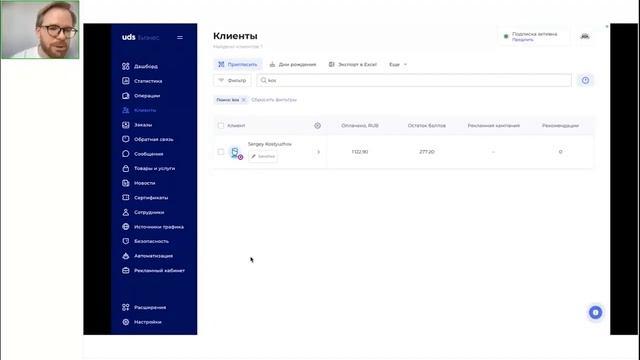Viewport: 640px width, 360px height.
Task: Click the uds Бизнес logo
Action: click(x=140, y=37)
